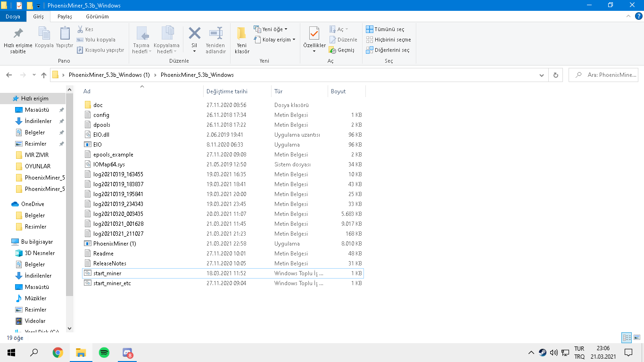Switch to large icons view in corner
Image resolution: width=644 pixels, height=362 pixels.
pyautogui.click(x=637, y=337)
